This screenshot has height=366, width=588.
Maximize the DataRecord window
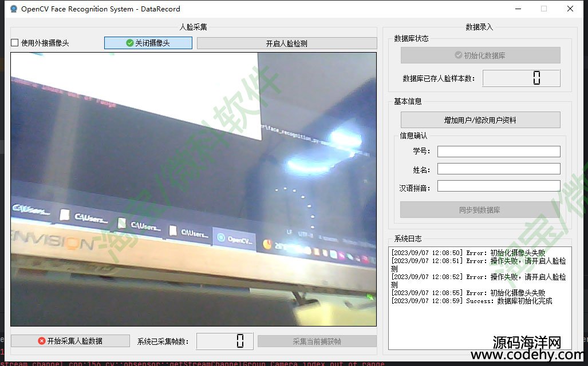click(544, 9)
